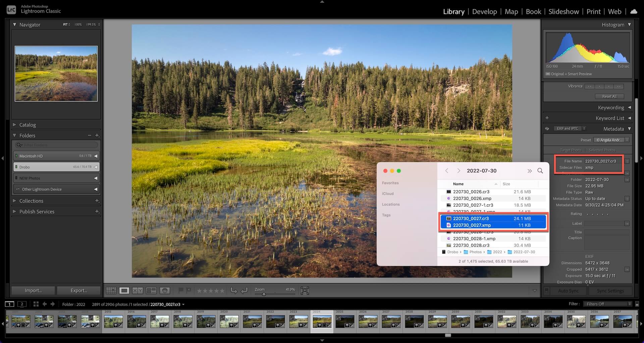
Task: Open Compare view (X|Y) icon
Action: (x=138, y=290)
